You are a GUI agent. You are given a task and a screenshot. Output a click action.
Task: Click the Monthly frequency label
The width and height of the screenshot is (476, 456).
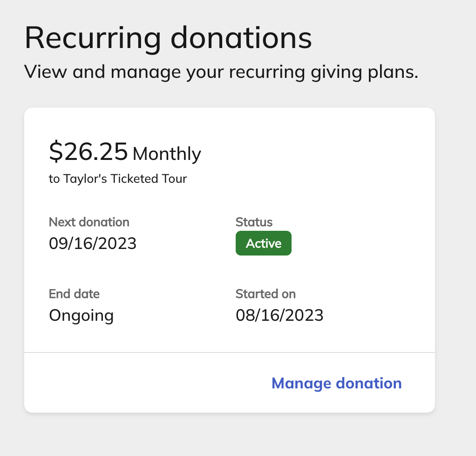166,154
